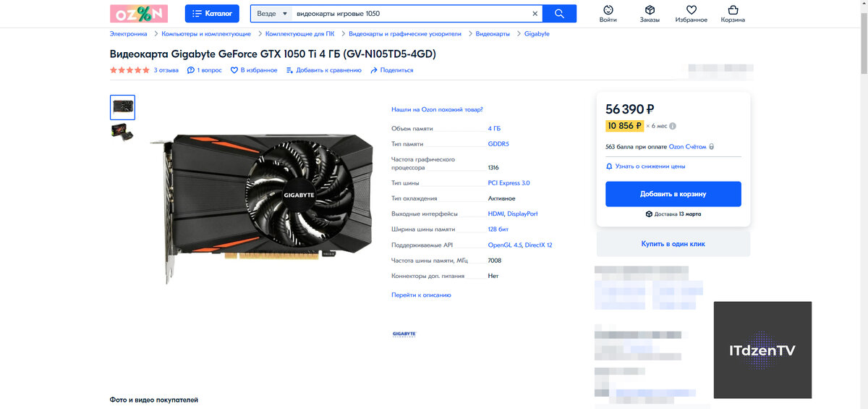This screenshot has height=409, width=868.
Task: Open the Каталог menu button
Action: coord(212,14)
